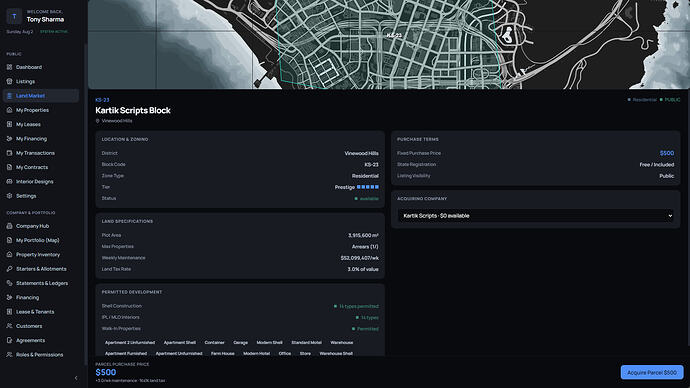Click the SYSTEM ACTIVE status text

coord(54,32)
